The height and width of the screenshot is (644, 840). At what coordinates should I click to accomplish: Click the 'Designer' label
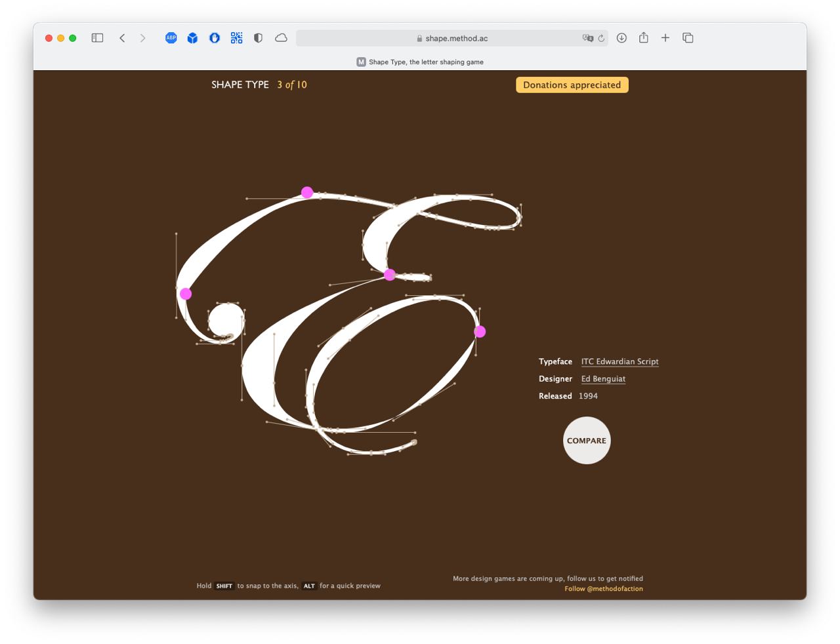[555, 378]
